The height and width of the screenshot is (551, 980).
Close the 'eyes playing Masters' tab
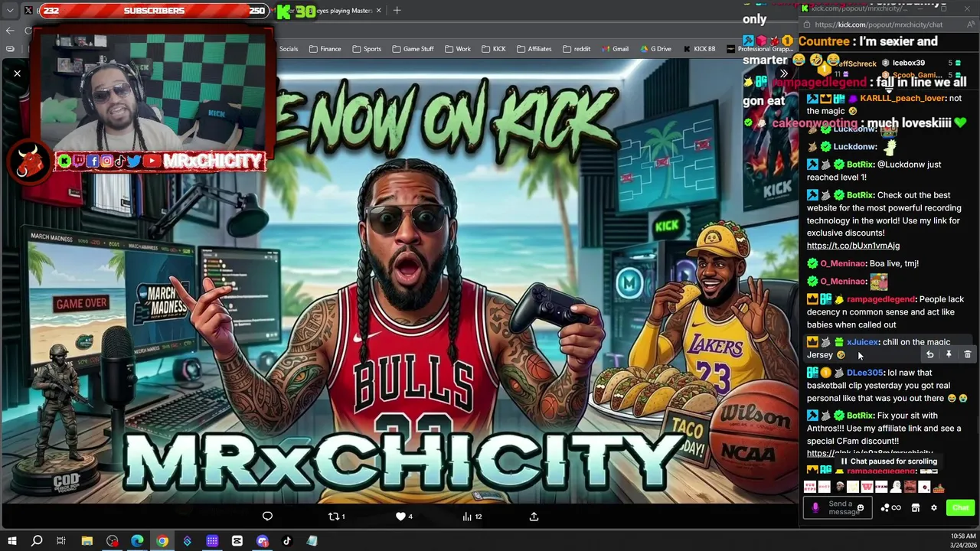(x=378, y=11)
